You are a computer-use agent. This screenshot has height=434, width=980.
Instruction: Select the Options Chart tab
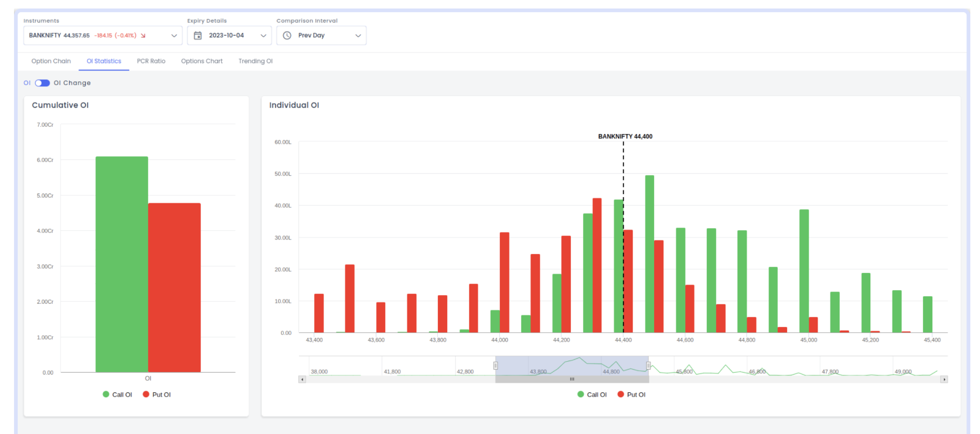202,61
